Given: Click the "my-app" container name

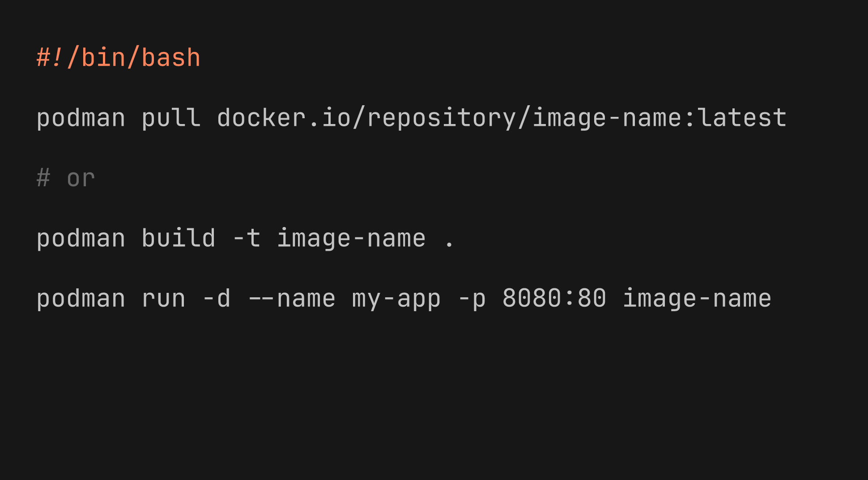Looking at the screenshot, I should click(396, 299).
